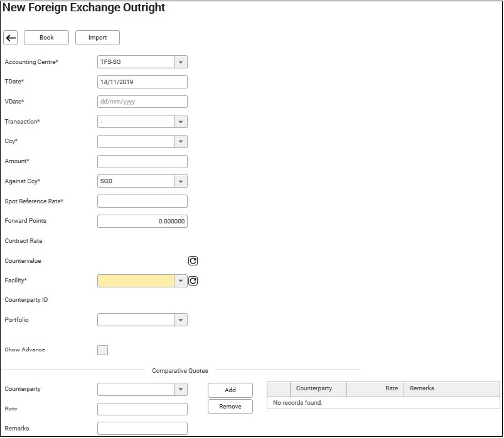Screen dimensions: 504x438
Task: Focus the VDate input field
Action: click(x=142, y=102)
